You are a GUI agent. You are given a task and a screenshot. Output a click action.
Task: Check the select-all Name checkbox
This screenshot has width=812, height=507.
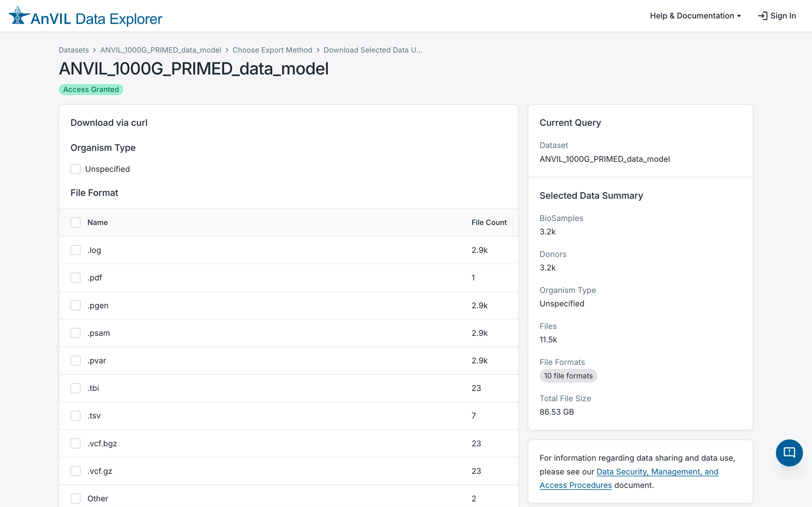(75, 222)
